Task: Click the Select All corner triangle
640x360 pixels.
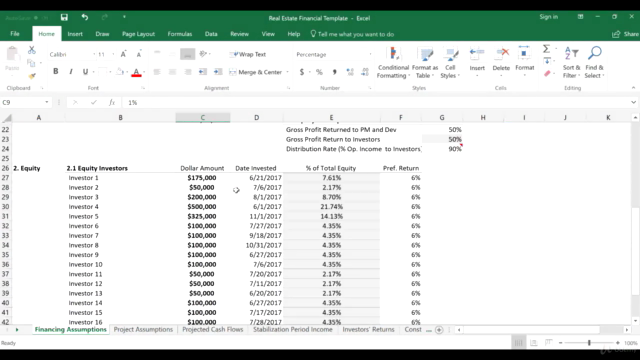Action: tap(7, 118)
